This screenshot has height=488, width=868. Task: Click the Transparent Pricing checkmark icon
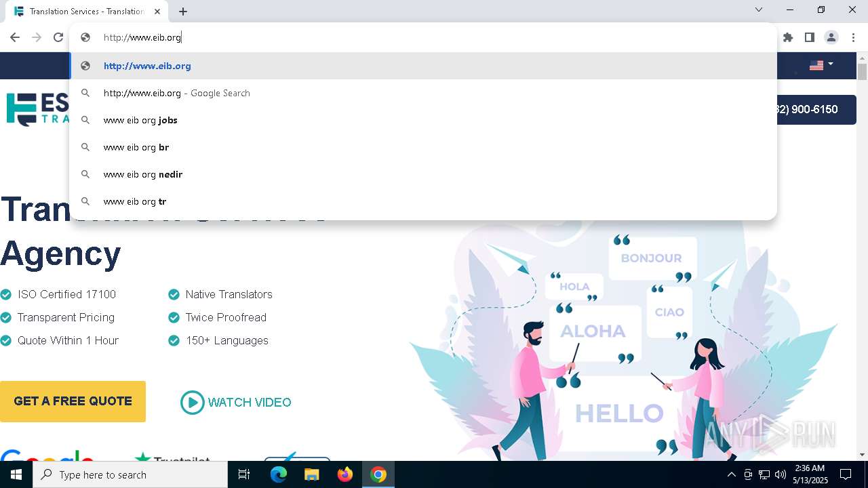tap(6, 317)
